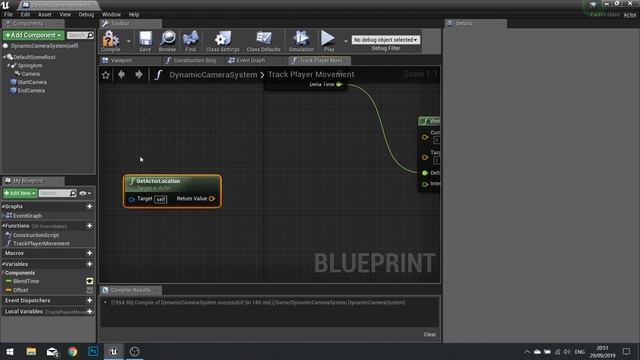Open the Find tool

tap(190, 41)
